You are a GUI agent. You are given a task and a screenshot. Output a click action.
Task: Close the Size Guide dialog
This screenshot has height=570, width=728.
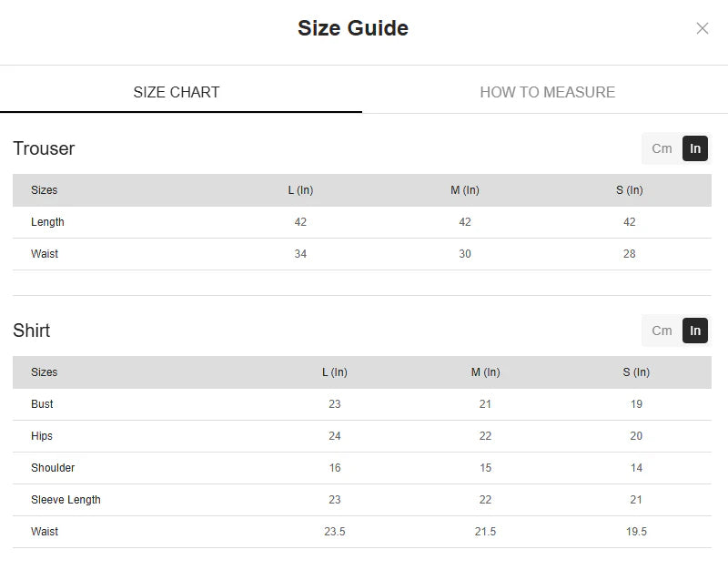click(702, 28)
